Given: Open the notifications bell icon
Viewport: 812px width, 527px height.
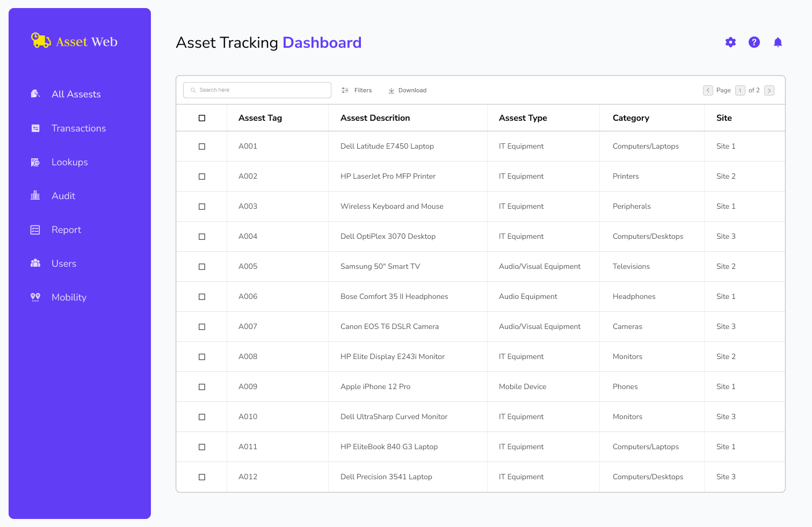Looking at the screenshot, I should tap(778, 42).
